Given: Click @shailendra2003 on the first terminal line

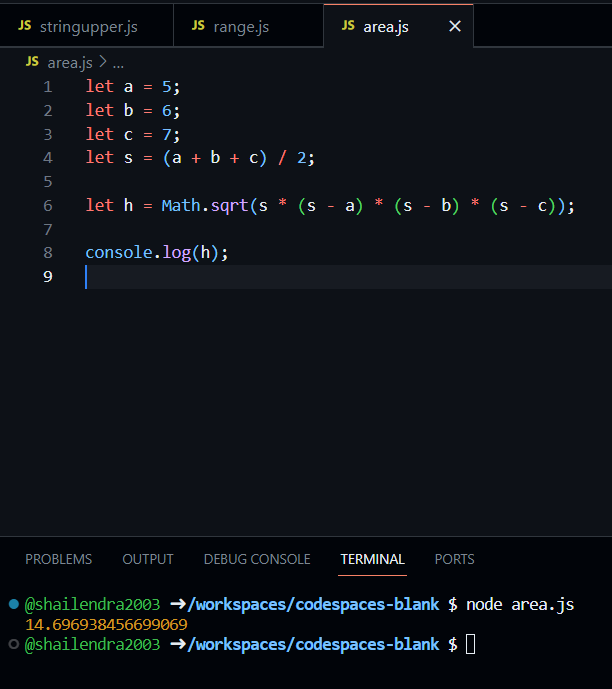Looking at the screenshot, I should pos(92,605).
